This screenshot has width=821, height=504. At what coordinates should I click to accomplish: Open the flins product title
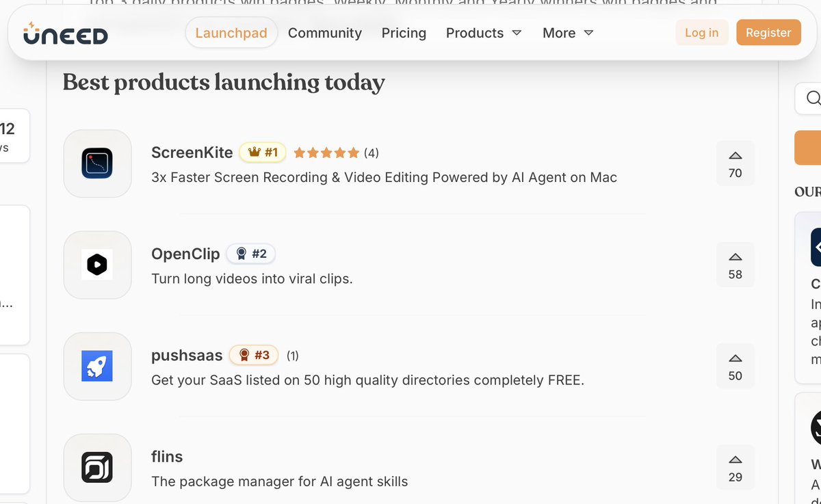(167, 456)
